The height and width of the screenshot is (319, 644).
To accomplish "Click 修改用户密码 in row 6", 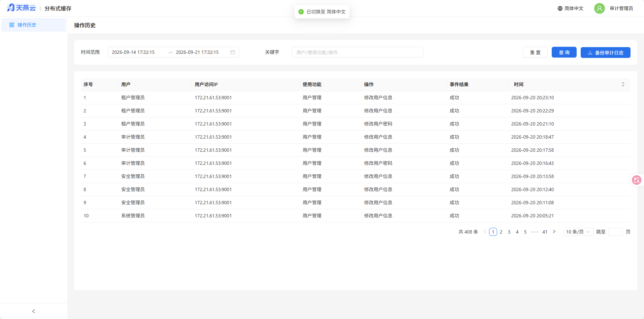I will [x=378, y=163].
